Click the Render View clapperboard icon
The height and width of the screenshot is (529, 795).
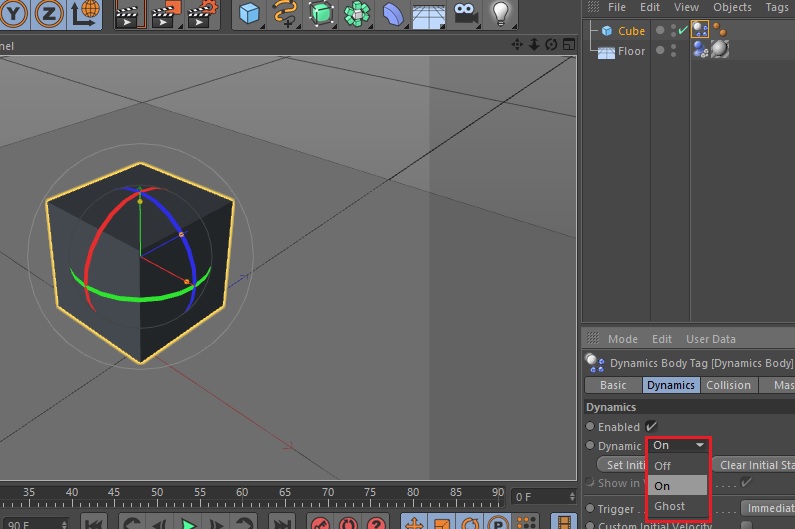point(129,14)
